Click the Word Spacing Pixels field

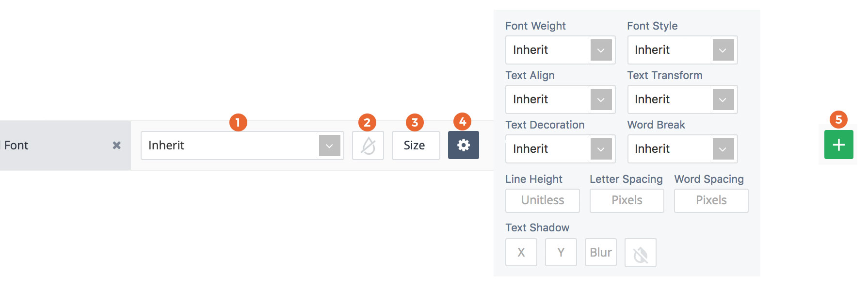coord(711,201)
